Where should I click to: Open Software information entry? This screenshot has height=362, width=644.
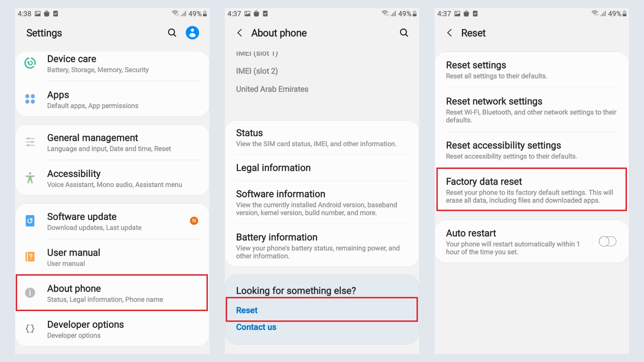(322, 203)
